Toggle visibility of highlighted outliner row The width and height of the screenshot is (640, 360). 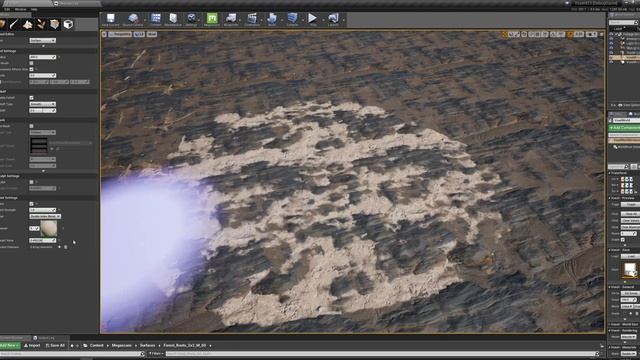611,58
